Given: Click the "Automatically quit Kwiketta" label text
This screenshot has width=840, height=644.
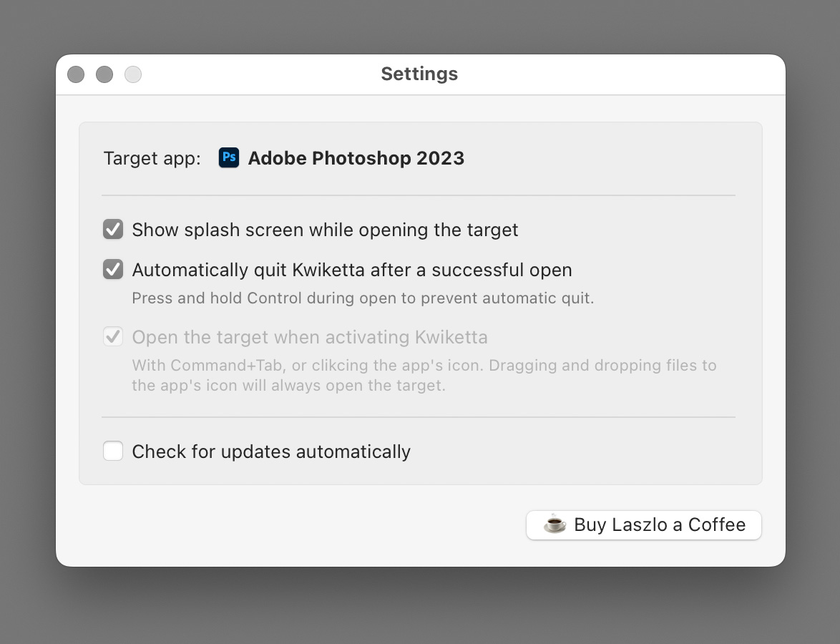Looking at the screenshot, I should tap(351, 270).
